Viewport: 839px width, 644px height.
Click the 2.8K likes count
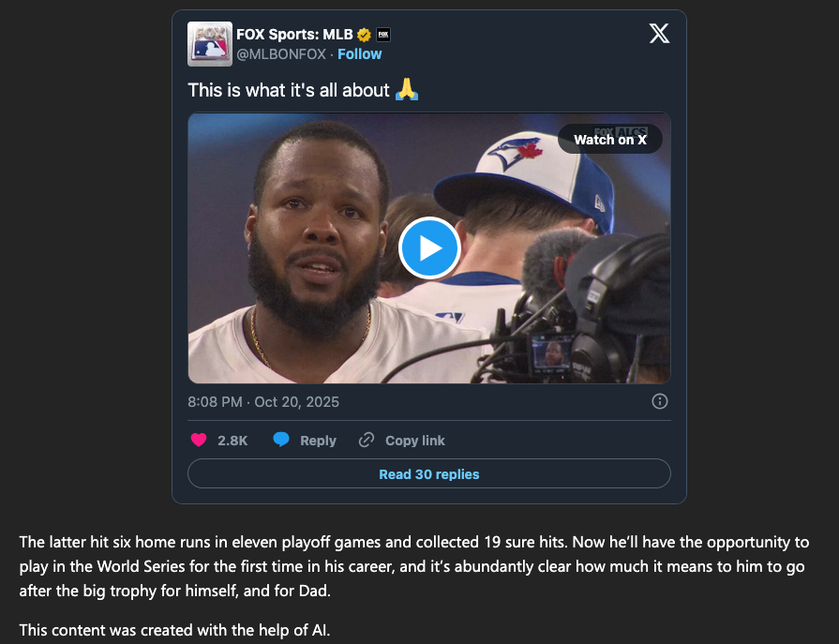point(232,441)
